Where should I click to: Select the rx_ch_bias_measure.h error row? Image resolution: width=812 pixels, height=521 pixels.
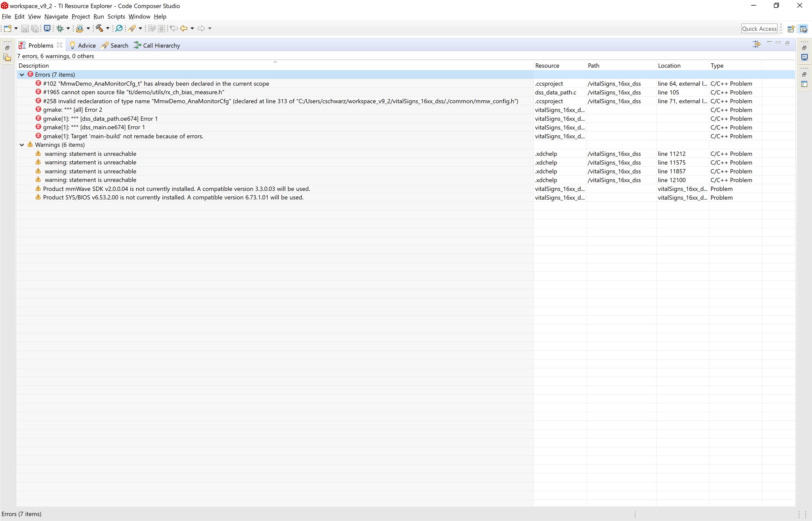point(134,92)
